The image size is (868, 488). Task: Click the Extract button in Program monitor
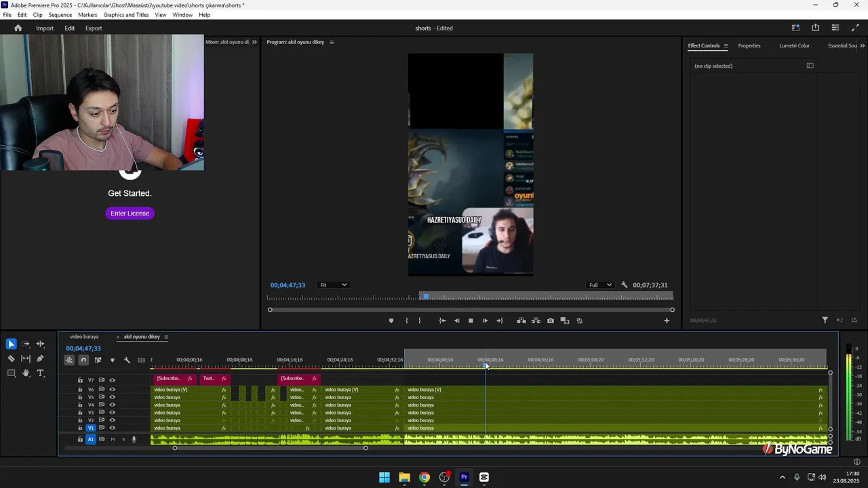click(536, 321)
